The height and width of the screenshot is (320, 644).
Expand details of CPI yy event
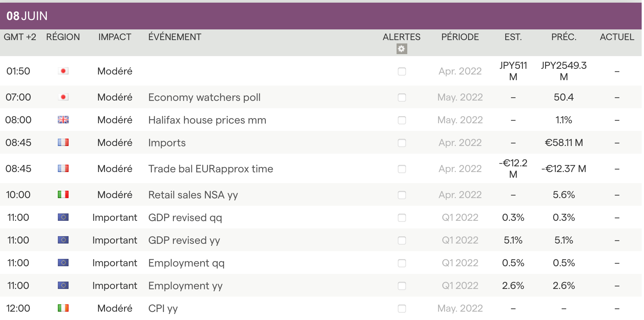click(163, 308)
